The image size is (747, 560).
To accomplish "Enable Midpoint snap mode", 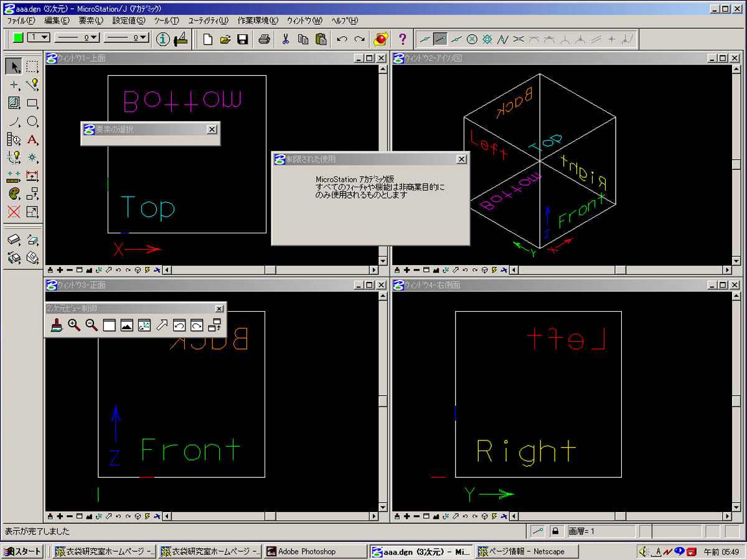I will click(456, 39).
